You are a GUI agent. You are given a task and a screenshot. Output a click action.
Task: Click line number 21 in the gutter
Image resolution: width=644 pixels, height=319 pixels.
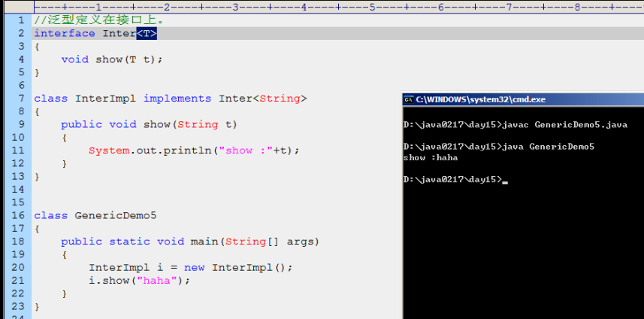tap(20, 281)
